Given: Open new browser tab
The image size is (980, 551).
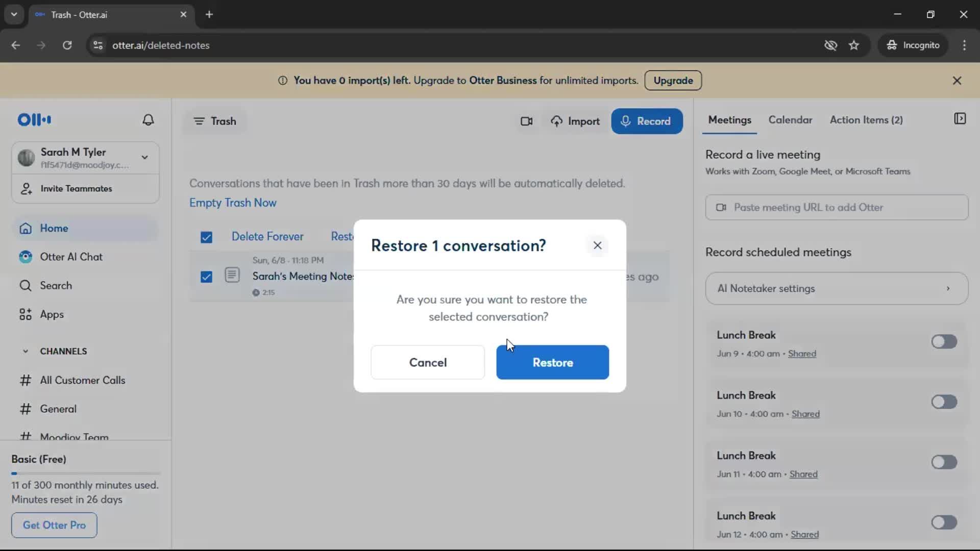Looking at the screenshot, I should click(209, 15).
